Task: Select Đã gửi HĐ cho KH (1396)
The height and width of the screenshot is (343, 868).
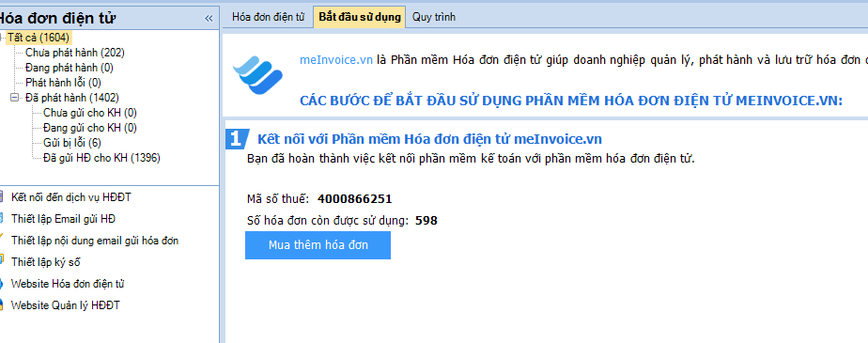Action: tap(101, 158)
